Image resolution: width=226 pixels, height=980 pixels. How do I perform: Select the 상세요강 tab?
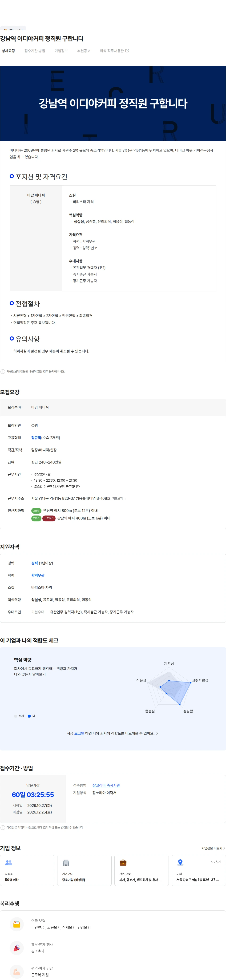coord(8,51)
